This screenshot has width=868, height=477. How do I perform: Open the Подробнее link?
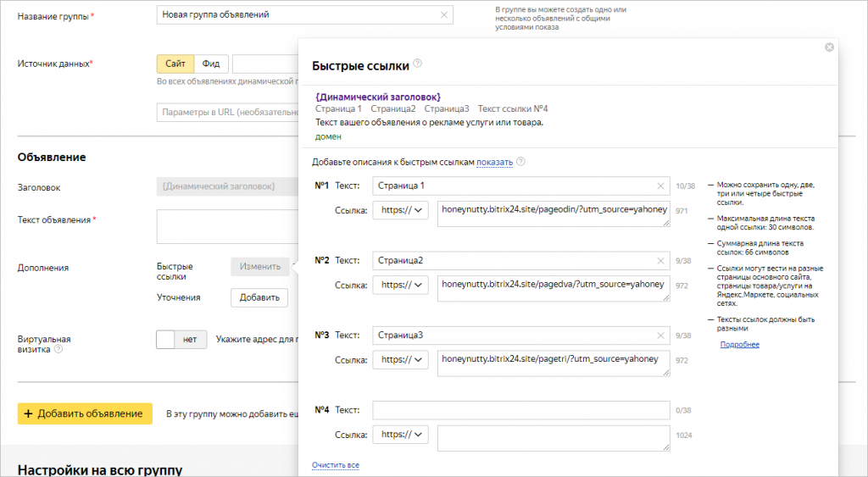pos(739,345)
